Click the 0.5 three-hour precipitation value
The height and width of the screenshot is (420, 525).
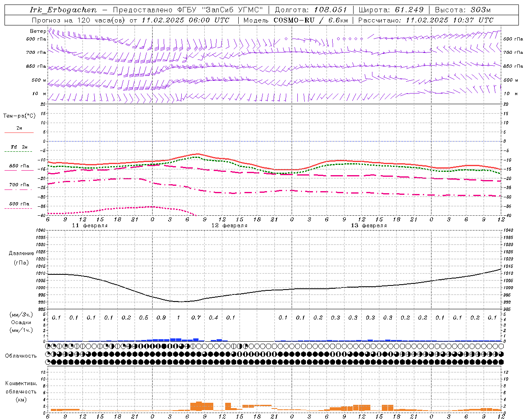[144, 318]
